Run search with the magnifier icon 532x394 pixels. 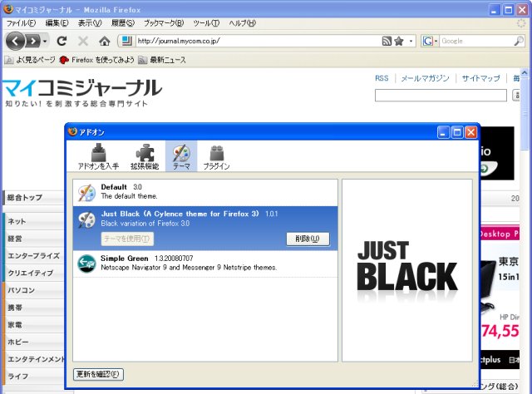(519, 41)
